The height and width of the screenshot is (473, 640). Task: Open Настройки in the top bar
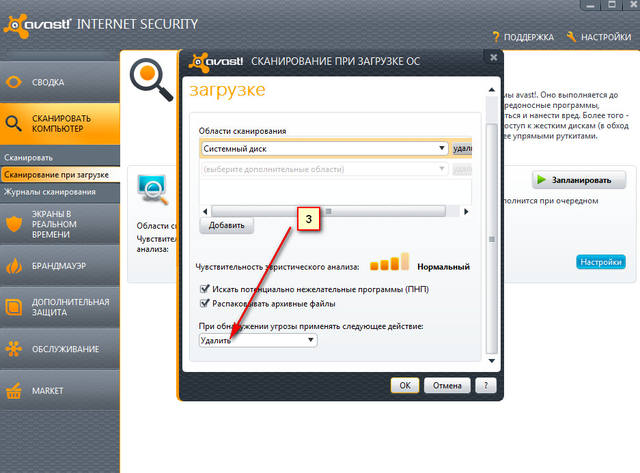click(x=606, y=37)
